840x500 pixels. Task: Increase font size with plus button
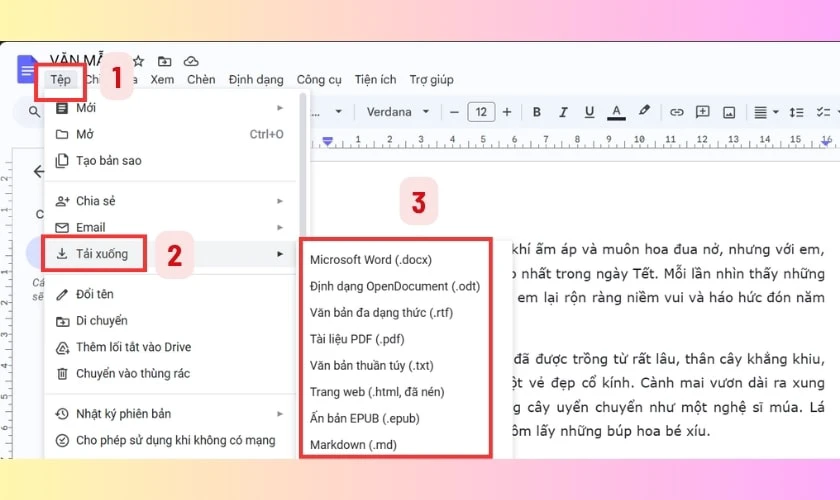pos(507,112)
